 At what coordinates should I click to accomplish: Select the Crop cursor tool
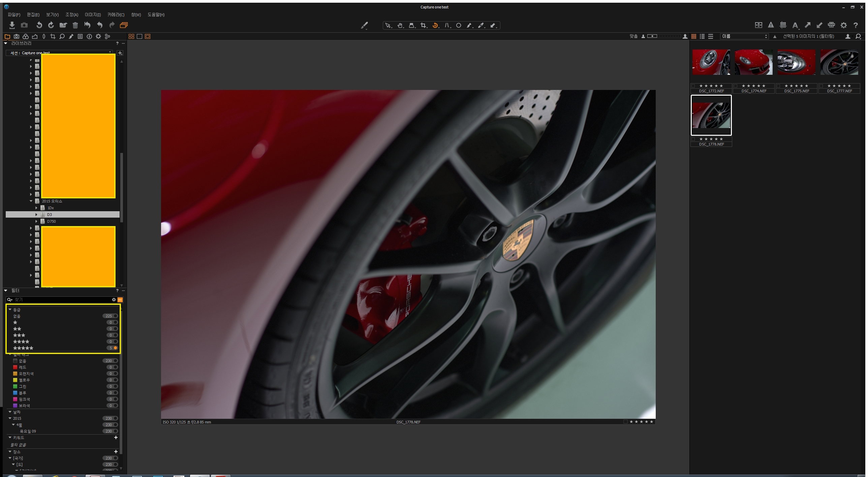[x=424, y=26]
